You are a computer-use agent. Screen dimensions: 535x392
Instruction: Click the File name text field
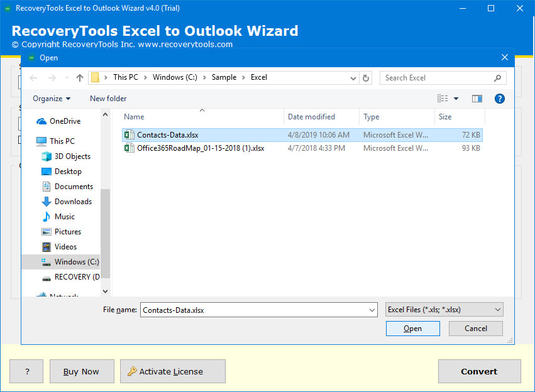point(254,310)
